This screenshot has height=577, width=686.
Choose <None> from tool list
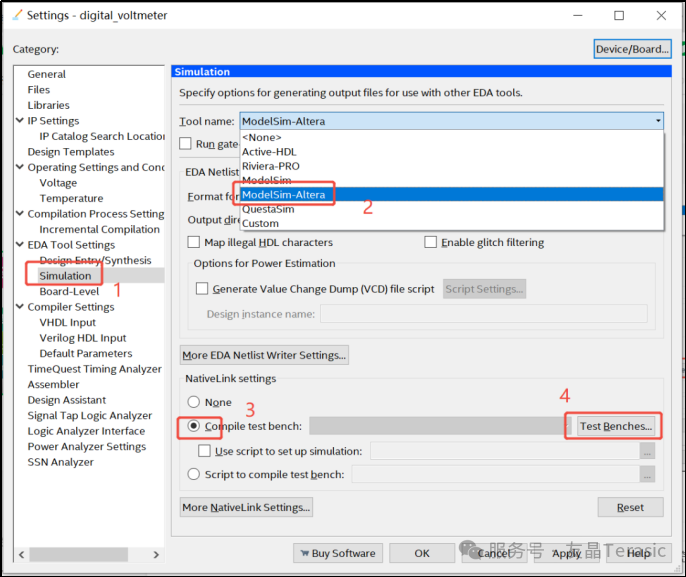click(x=452, y=137)
